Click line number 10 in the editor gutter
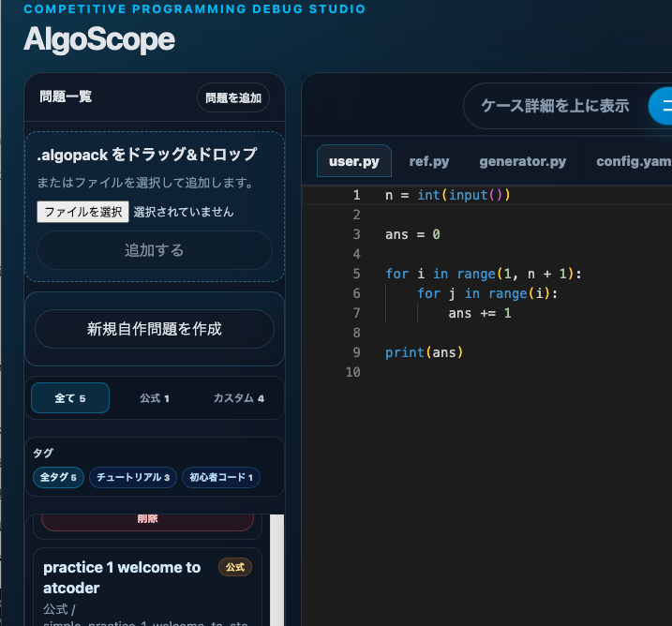 tap(352, 372)
